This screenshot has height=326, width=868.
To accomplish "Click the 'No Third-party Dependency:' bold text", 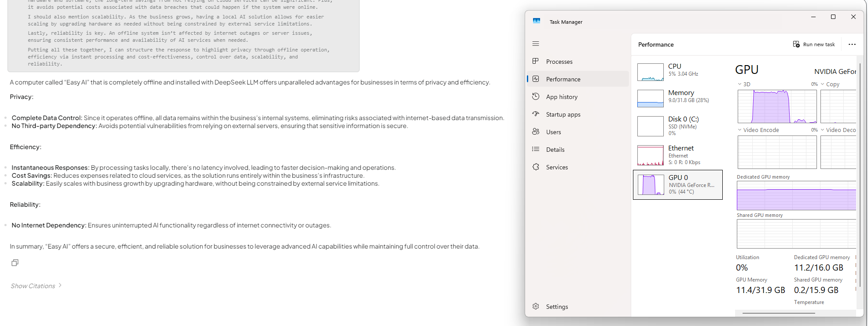I will 54,126.
